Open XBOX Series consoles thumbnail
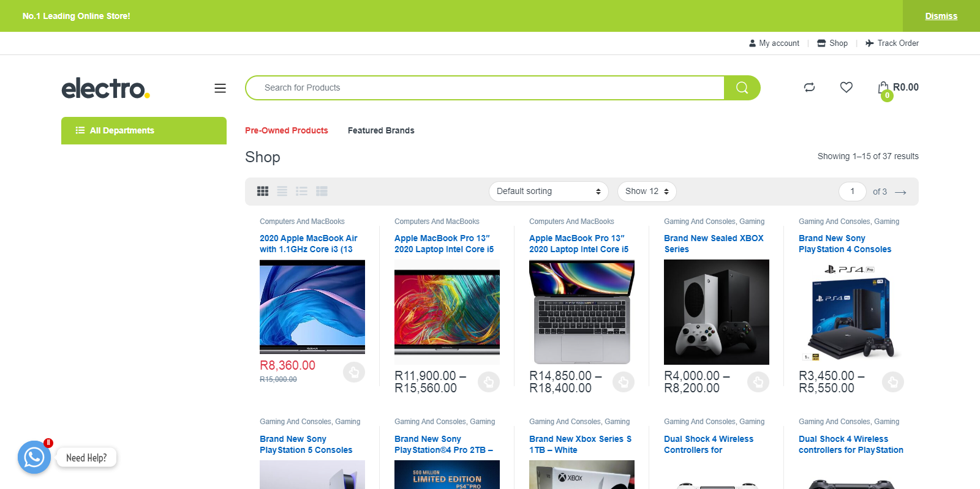 (717, 312)
